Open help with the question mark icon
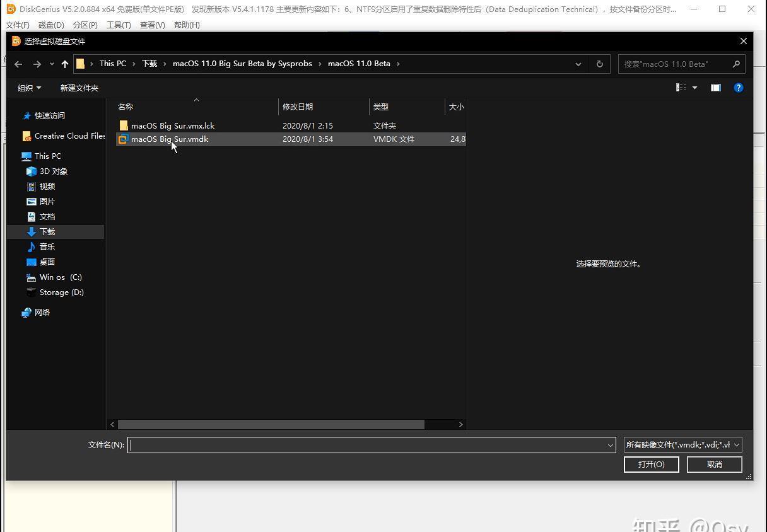This screenshot has width=767, height=532. pyautogui.click(x=739, y=88)
